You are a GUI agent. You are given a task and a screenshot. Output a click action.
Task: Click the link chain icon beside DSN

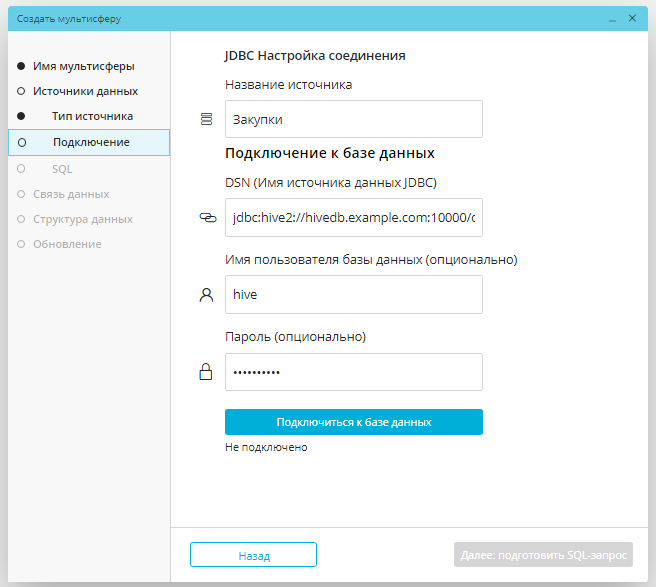click(x=207, y=217)
